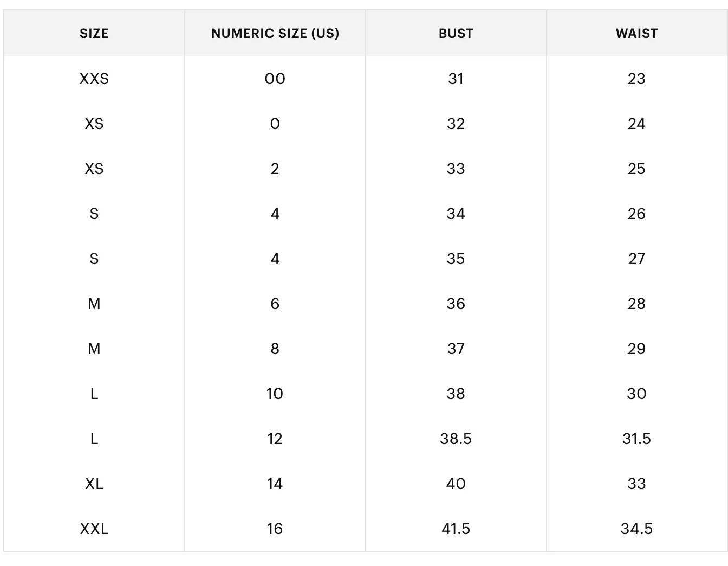The image size is (728, 566).
Task: Click the BUST column header
Action: click(x=456, y=34)
